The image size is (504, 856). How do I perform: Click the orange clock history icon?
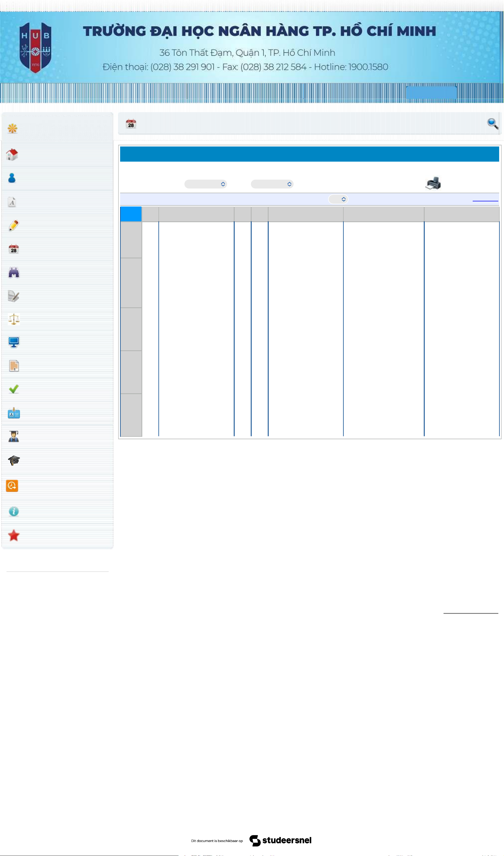[x=12, y=486]
